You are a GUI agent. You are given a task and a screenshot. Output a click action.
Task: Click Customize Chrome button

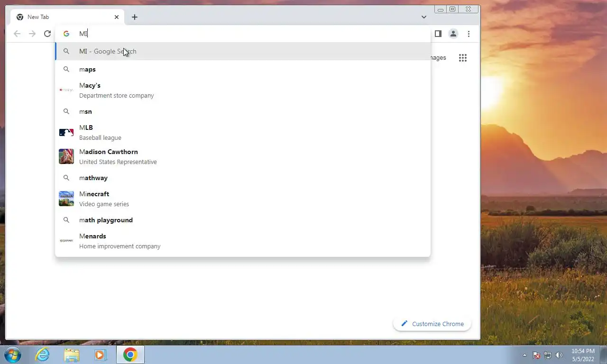(x=432, y=324)
